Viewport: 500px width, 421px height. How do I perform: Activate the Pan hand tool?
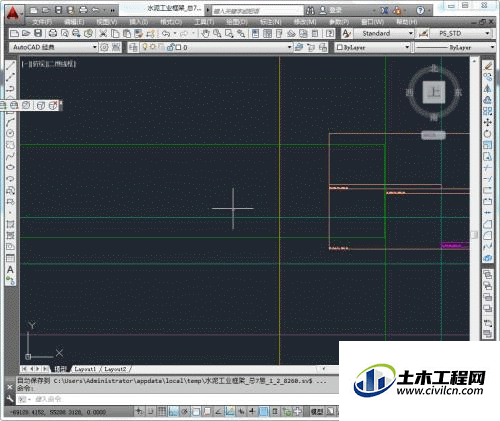coord(205,33)
